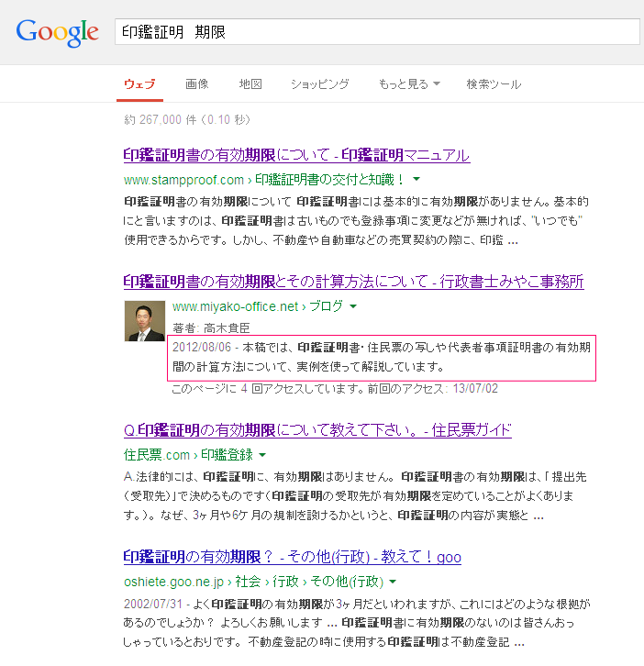644x666 pixels.
Task: Go to the ショッピング tab
Action: click(319, 84)
